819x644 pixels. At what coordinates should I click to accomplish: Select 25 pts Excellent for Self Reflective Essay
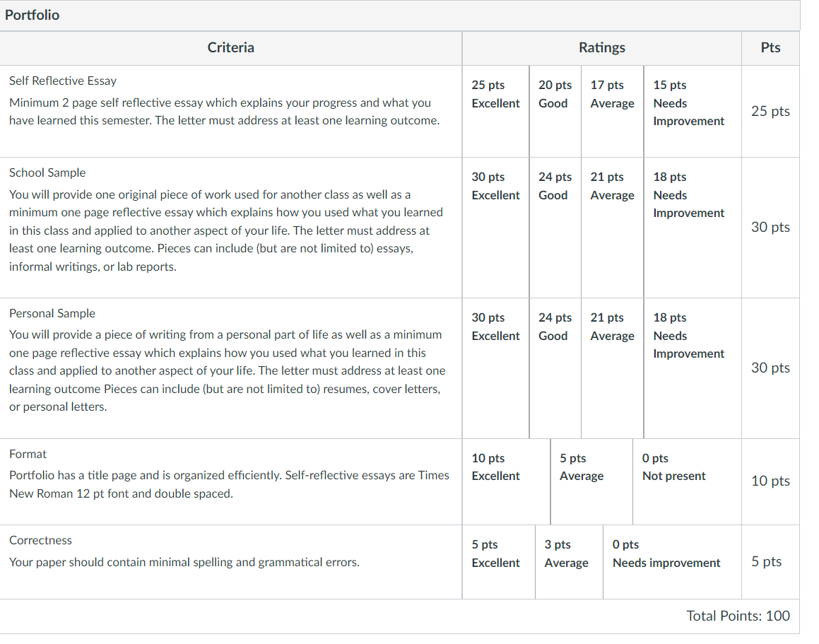495,111
